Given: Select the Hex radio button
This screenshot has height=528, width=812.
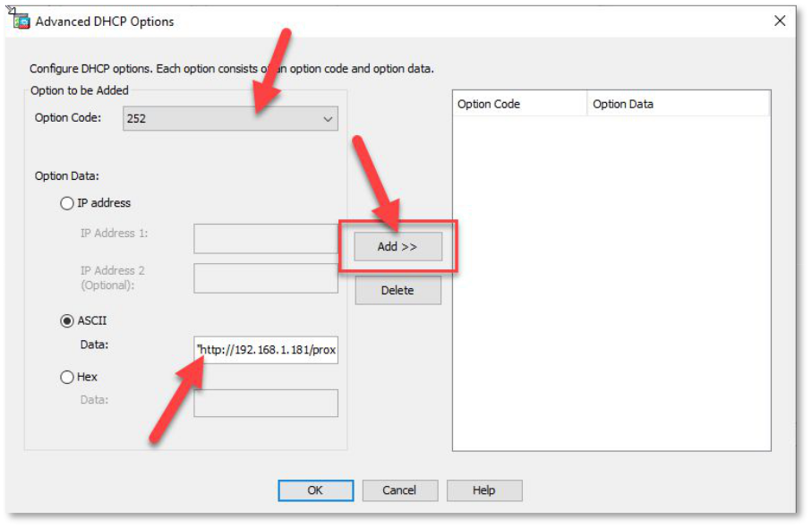Looking at the screenshot, I should 67,378.
